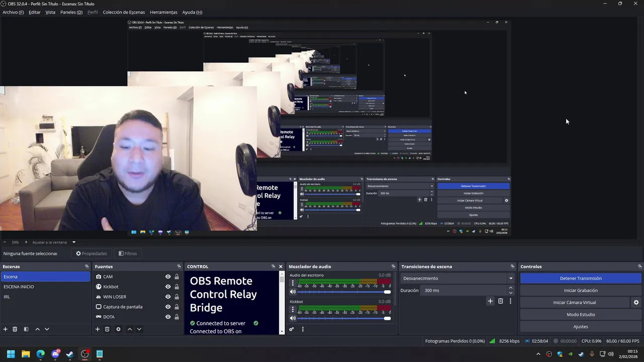Open Ajustes settings button
Viewport: 644px width, 362px height.
pyautogui.click(x=581, y=327)
